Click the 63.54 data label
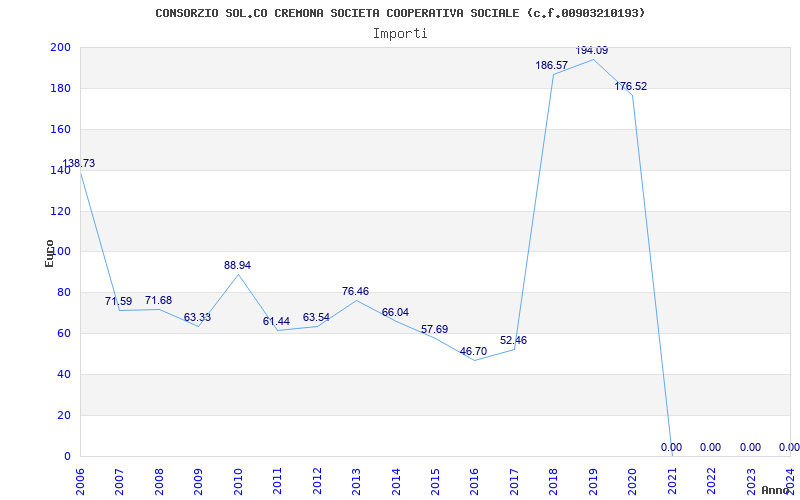The height and width of the screenshot is (500, 800). [x=316, y=317]
